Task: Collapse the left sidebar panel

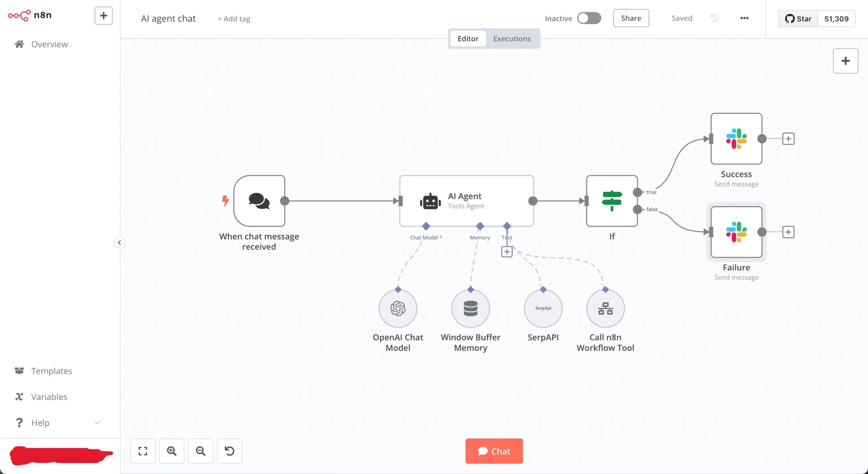Action: [120, 243]
